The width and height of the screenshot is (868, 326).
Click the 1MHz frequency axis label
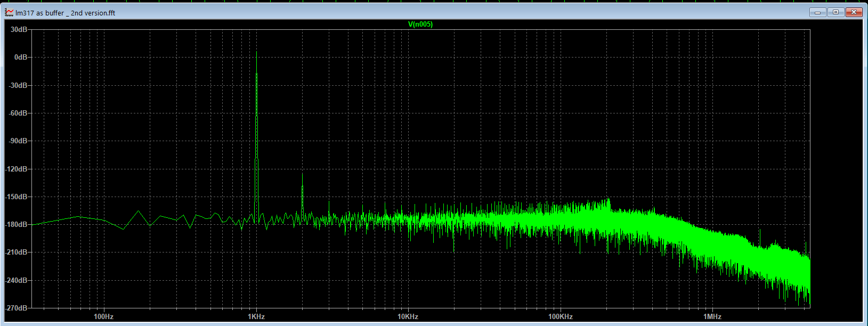pos(712,316)
